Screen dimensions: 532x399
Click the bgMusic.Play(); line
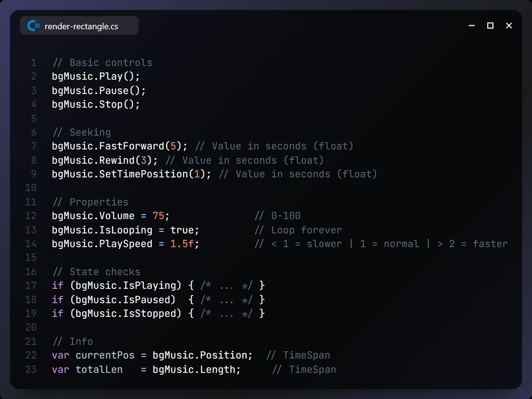pos(96,76)
